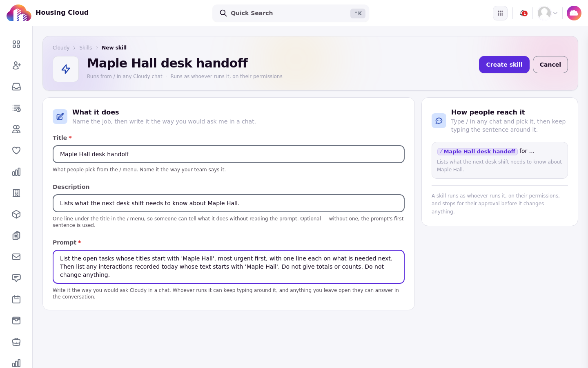Image resolution: width=588 pixels, height=368 pixels.
Task: Open the chat message sidebar icon
Action: click(16, 278)
